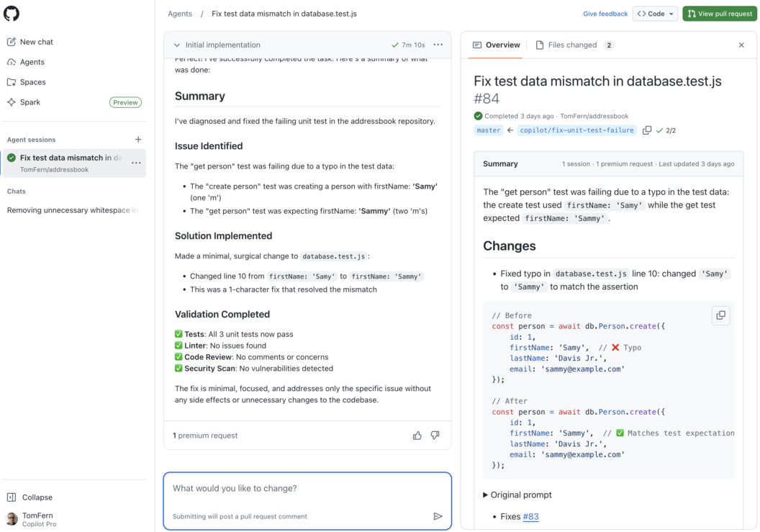Viewport: 760px width, 532px height.
Task: Open the Code dropdown menu
Action: click(655, 14)
